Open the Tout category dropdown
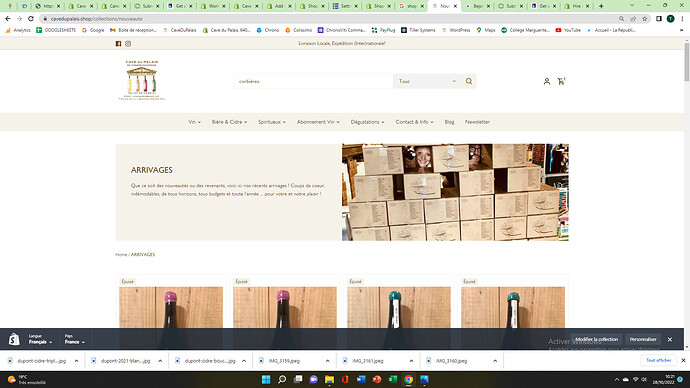Image resolution: width=690 pixels, height=388 pixels. click(x=427, y=81)
